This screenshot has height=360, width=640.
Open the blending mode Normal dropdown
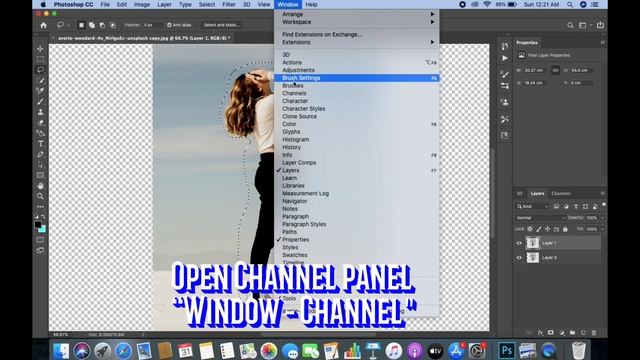pyautogui.click(x=540, y=218)
